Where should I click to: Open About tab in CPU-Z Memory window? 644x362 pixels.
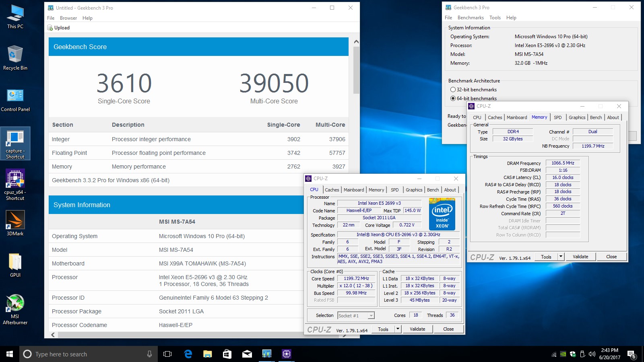coord(613,117)
